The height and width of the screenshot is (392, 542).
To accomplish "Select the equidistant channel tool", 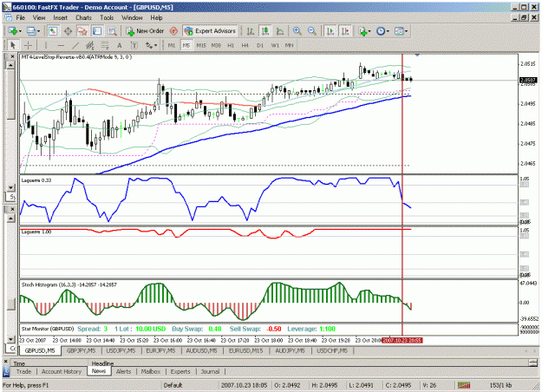I will 90,45.
